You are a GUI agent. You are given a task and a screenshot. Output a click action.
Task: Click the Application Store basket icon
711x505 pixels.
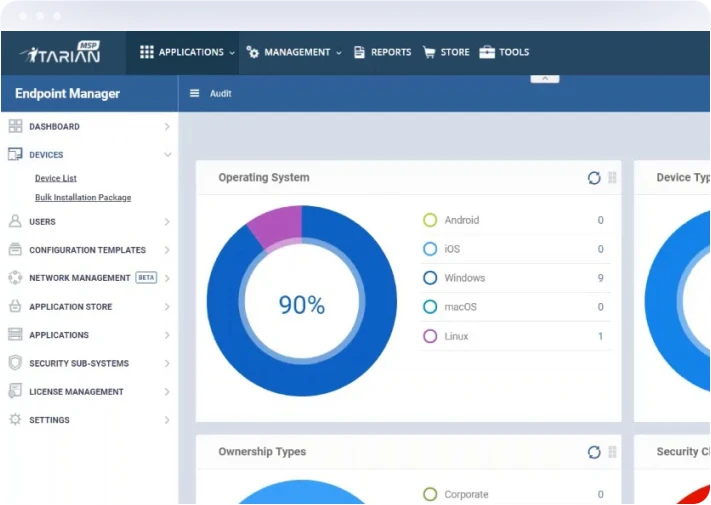coord(15,306)
